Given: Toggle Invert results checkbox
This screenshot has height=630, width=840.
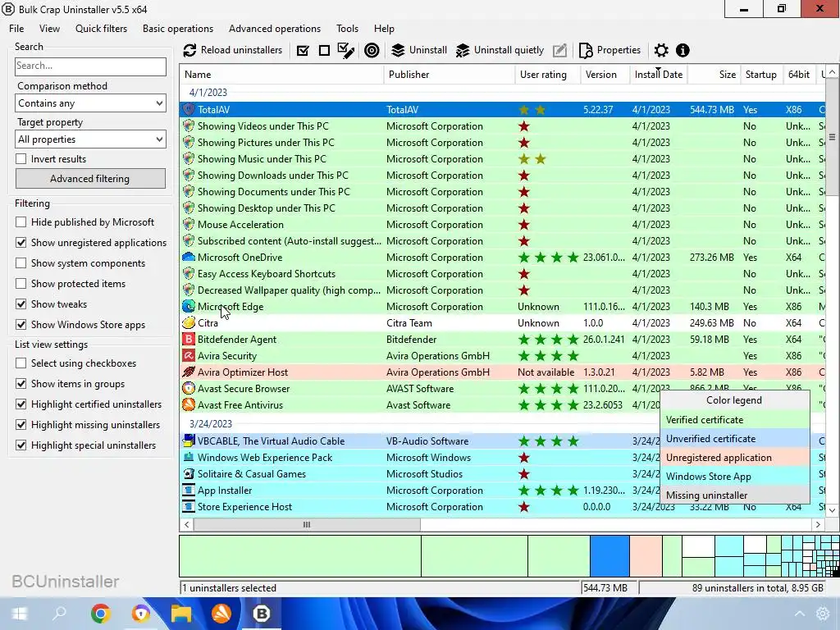Looking at the screenshot, I should [x=21, y=159].
